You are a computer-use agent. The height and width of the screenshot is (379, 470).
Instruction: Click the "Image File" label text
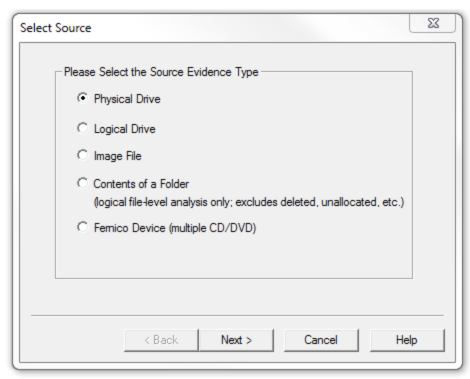(x=118, y=156)
